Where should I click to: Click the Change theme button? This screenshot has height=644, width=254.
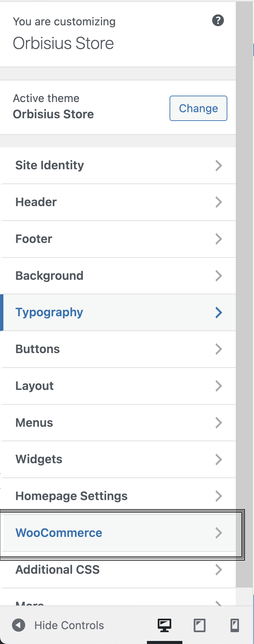(x=198, y=108)
